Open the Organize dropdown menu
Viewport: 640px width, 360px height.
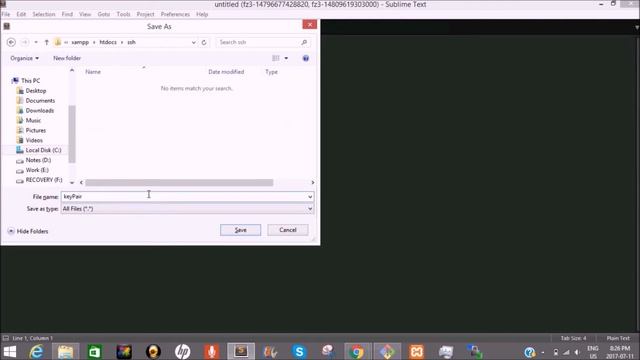pyautogui.click(x=24, y=58)
